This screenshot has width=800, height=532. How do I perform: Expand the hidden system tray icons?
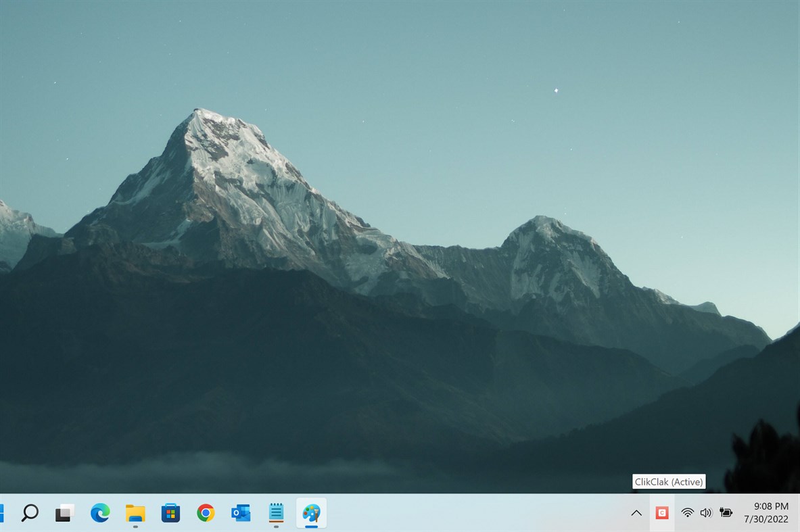pyautogui.click(x=636, y=513)
